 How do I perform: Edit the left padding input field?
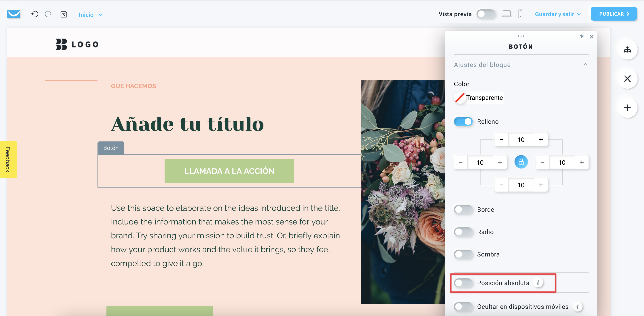click(x=480, y=162)
